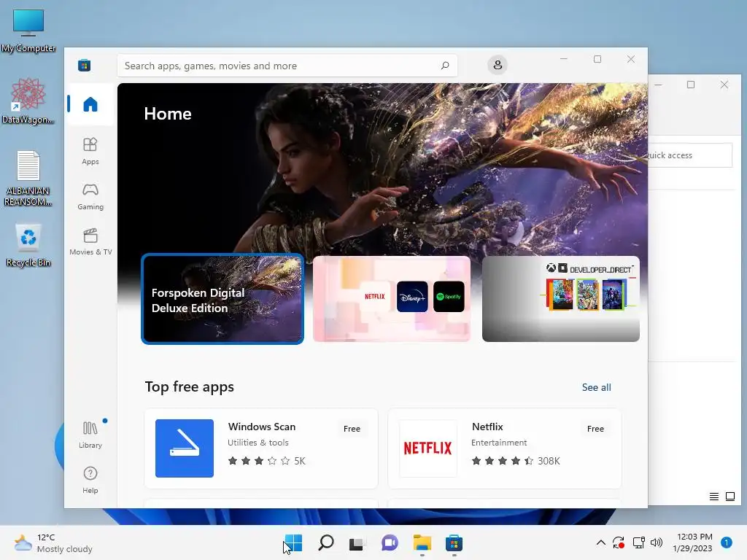
Task: Click Free on Netflix
Action: (595, 429)
